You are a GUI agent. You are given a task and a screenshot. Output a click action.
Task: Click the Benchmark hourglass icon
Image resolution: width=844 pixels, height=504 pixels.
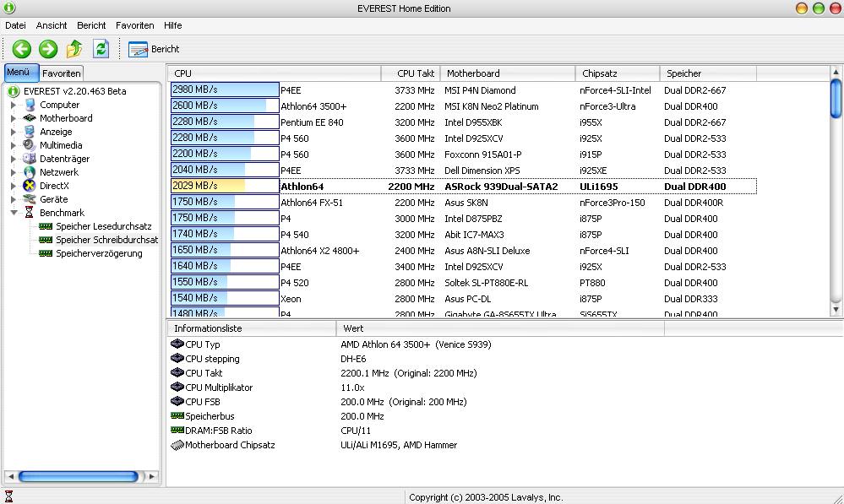pyautogui.click(x=29, y=213)
